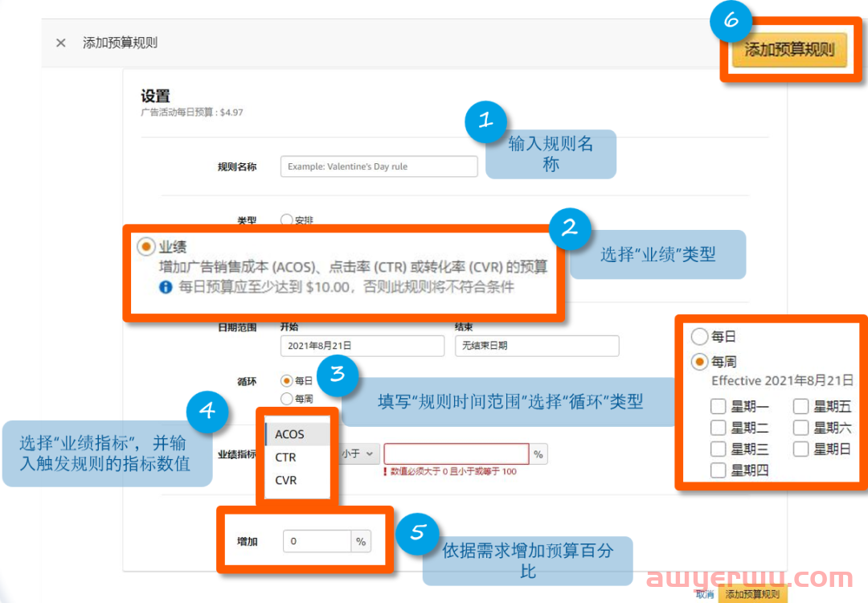The image size is (868, 603).
Task: Click the 取消 link at the bottom
Action: 705,595
